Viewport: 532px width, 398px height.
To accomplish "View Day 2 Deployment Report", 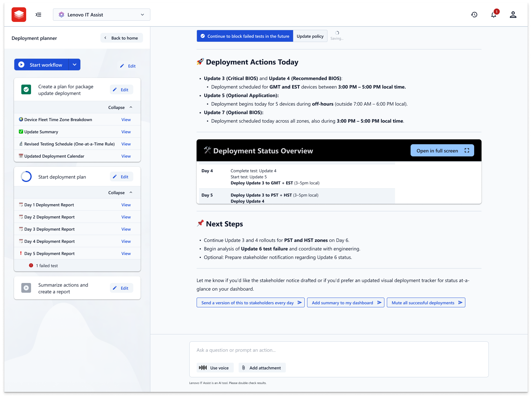I will point(126,217).
